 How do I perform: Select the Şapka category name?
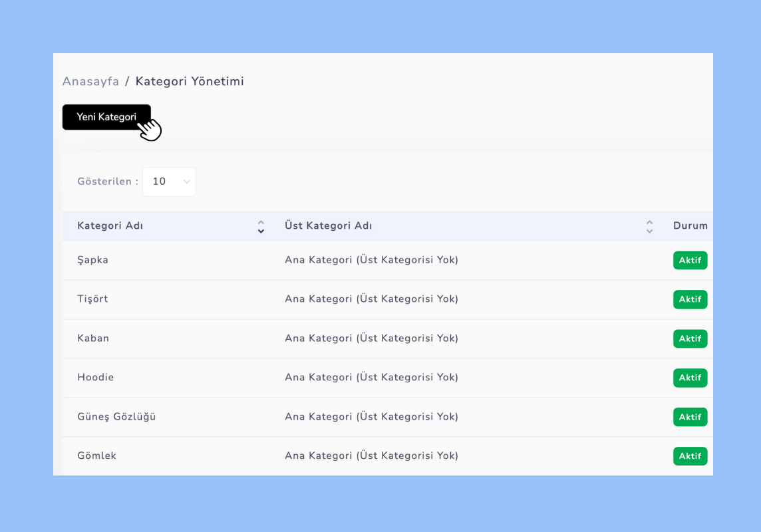click(x=92, y=260)
